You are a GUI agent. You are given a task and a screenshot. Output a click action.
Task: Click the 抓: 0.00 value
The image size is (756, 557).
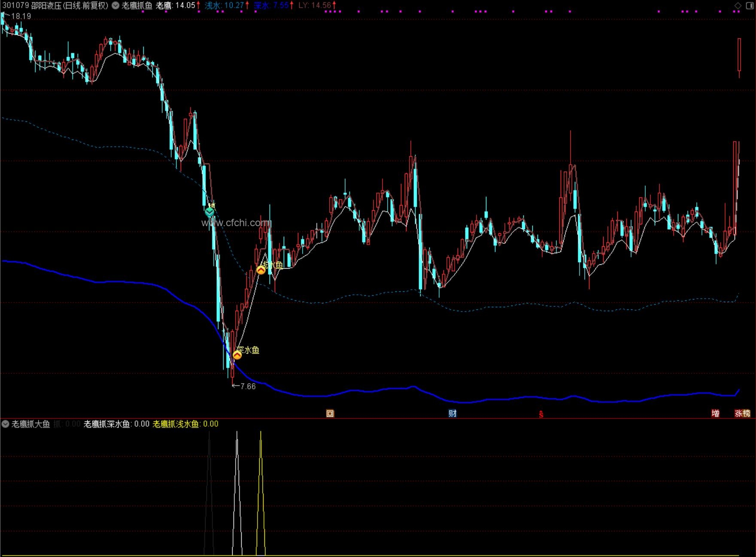[x=67, y=424]
